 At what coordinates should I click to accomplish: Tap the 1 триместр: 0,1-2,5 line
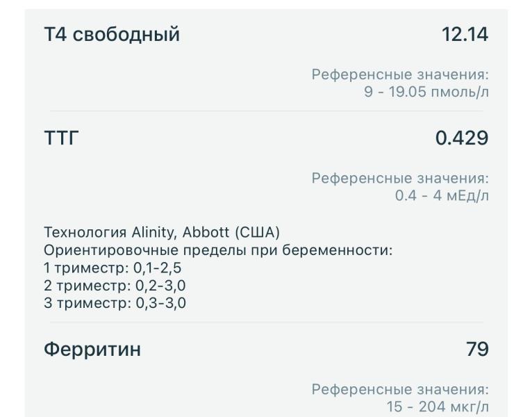(113, 268)
